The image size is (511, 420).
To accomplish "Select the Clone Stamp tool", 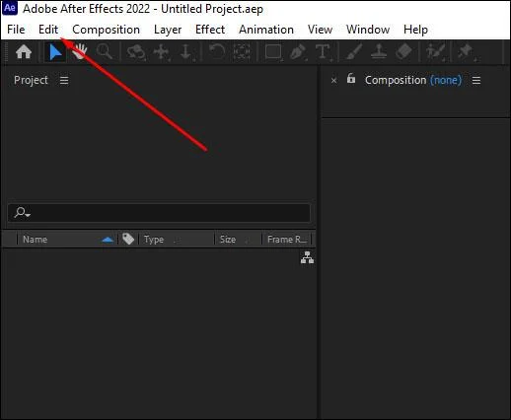I will coord(379,52).
